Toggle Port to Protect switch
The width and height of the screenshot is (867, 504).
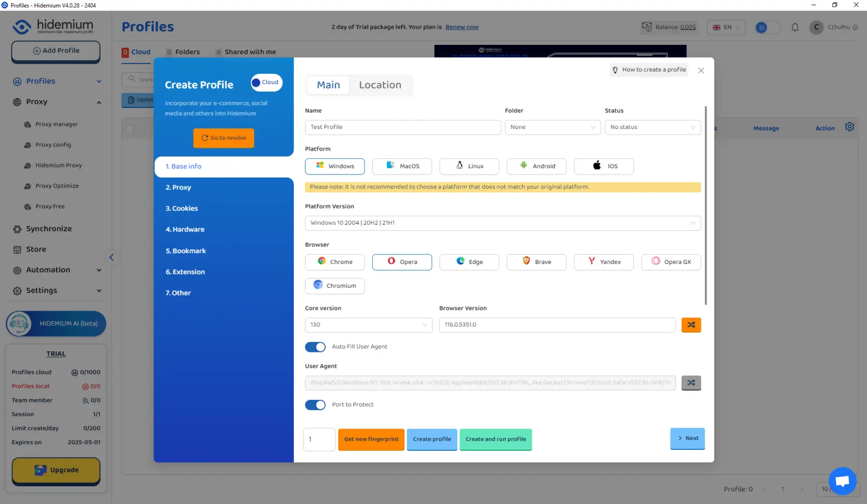(x=315, y=405)
